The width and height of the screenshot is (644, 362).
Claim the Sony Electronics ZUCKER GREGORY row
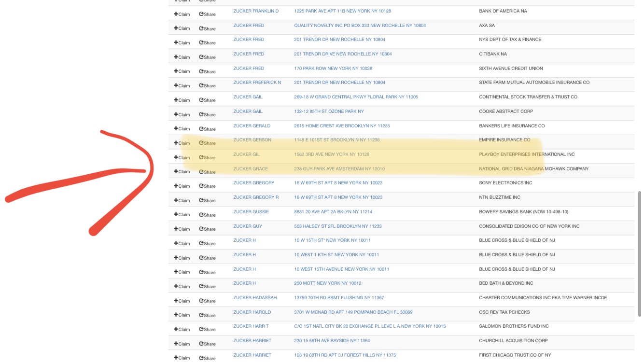pyautogui.click(x=182, y=186)
